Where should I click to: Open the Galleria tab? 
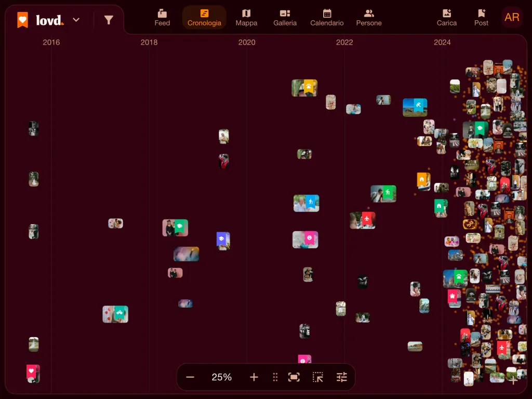[285, 18]
